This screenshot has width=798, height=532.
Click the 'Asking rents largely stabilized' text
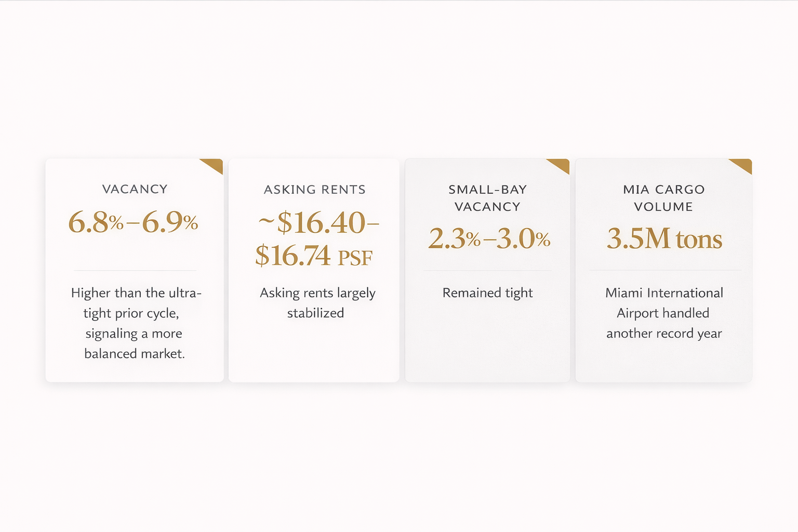pyautogui.click(x=316, y=302)
